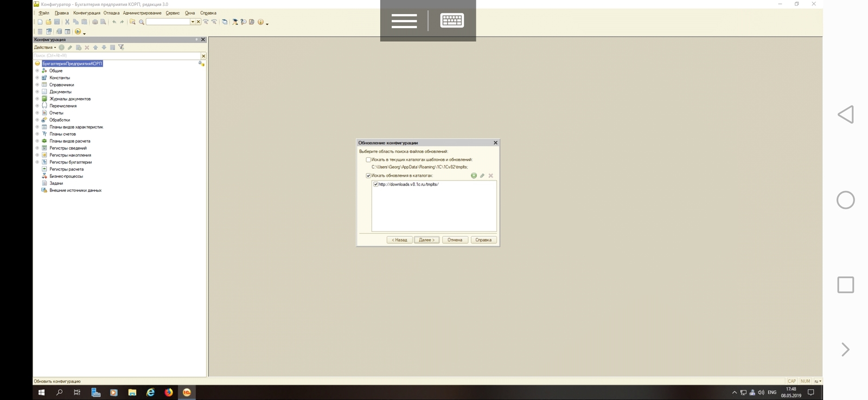
Task: Click the Отмена button in dialog
Action: click(x=455, y=240)
